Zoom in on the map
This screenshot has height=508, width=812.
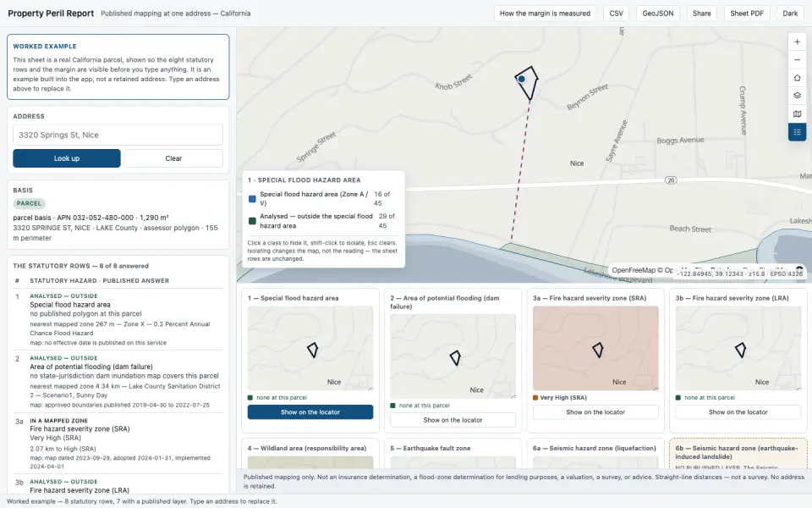coord(797,42)
